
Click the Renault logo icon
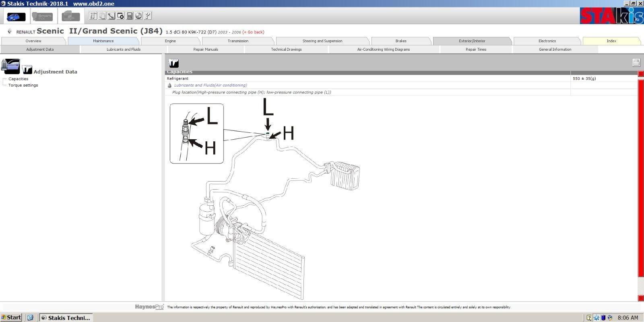coord(10,31)
